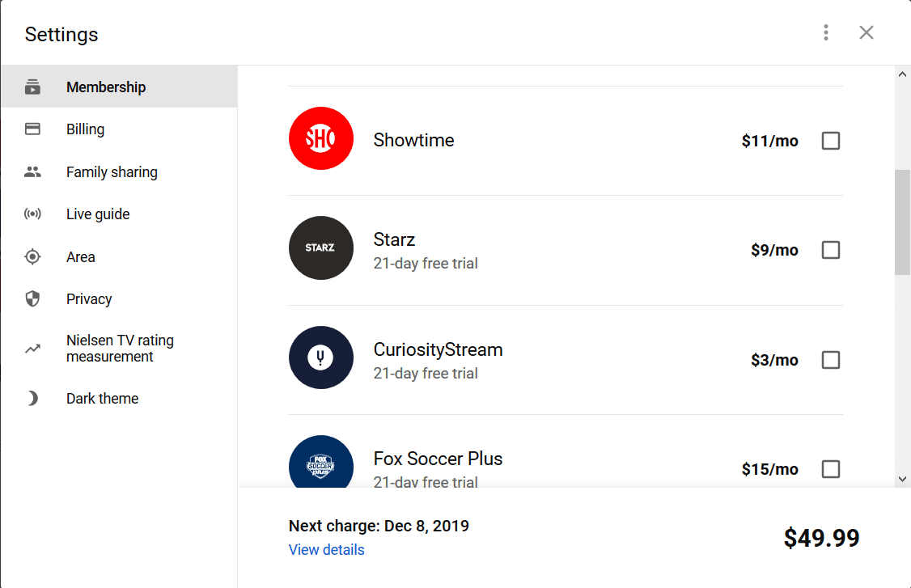Click the Starz logo
Image resolution: width=911 pixels, height=588 pixels.
click(x=320, y=248)
